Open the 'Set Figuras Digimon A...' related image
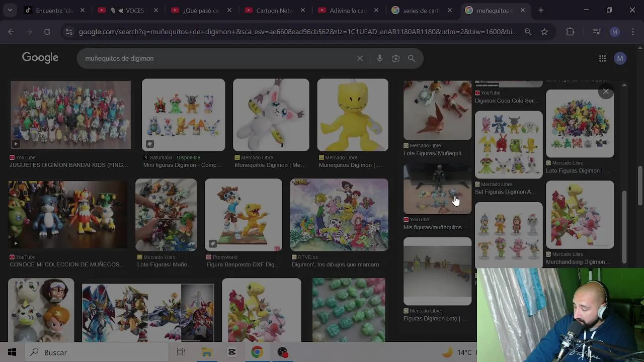 pyautogui.click(x=509, y=144)
